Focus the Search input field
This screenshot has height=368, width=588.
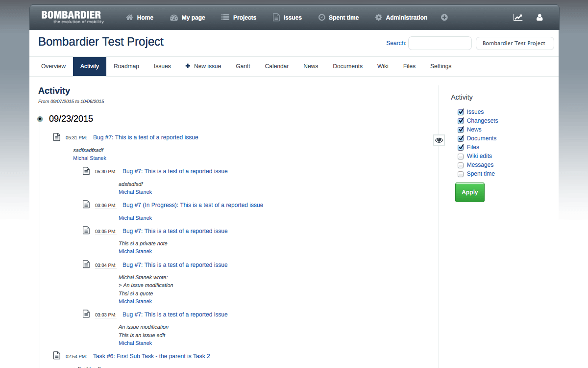(440, 43)
